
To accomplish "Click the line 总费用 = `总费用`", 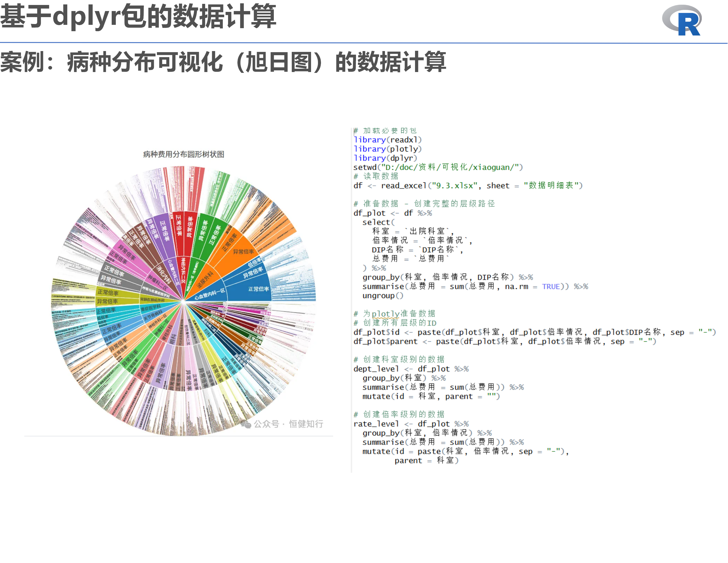I will click(x=411, y=259).
